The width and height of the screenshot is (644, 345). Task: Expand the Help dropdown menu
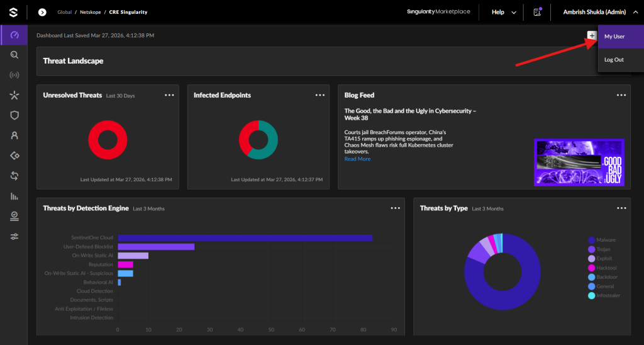504,13
